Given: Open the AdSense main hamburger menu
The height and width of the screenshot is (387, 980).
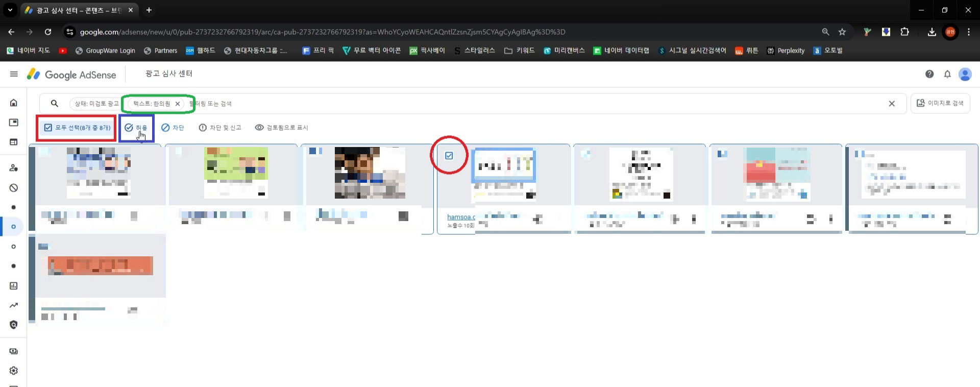Looking at the screenshot, I should [x=14, y=74].
